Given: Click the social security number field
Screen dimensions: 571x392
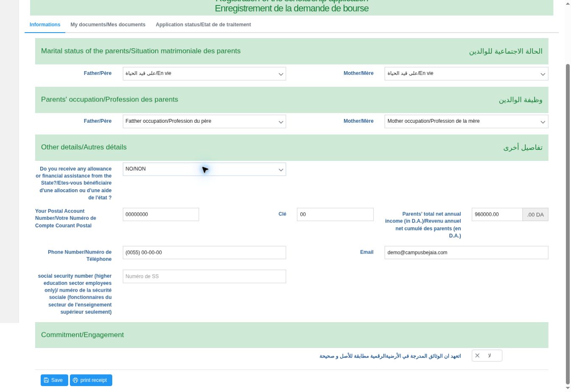Looking at the screenshot, I should click(204, 276).
